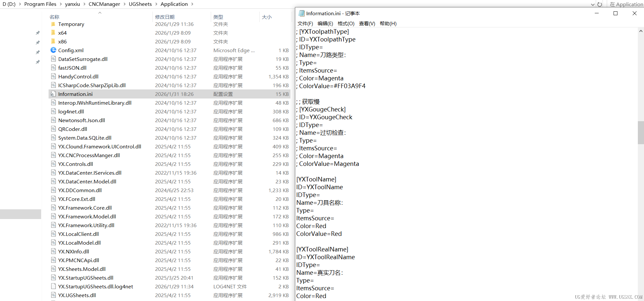Select the x86 folder icon
644x301 pixels.
53,41
